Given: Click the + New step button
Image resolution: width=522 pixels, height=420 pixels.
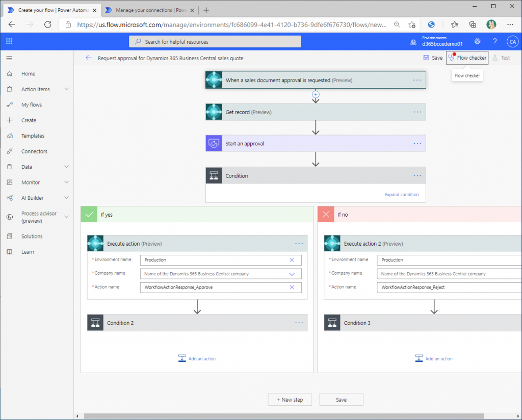Looking at the screenshot, I should [x=290, y=400].
